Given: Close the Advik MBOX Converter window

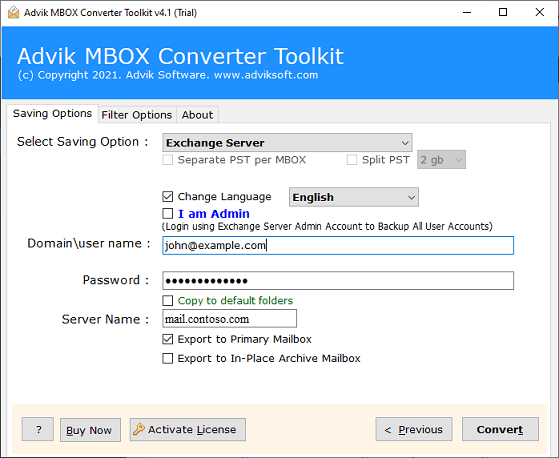Looking at the screenshot, I should 540,12.
